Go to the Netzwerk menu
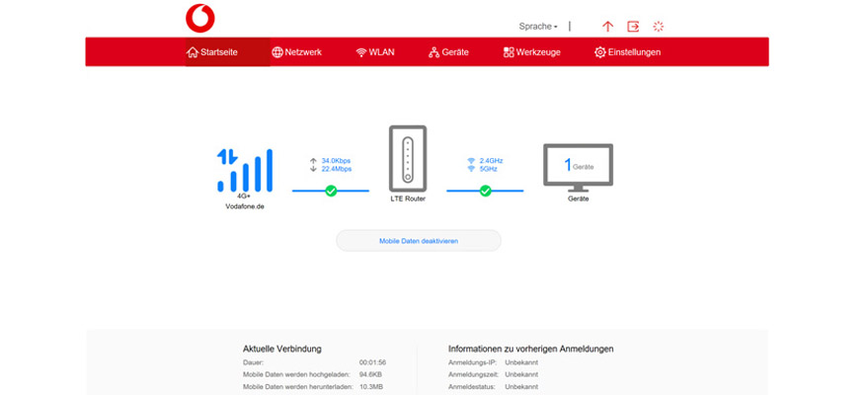The height and width of the screenshot is (395, 868). point(297,52)
